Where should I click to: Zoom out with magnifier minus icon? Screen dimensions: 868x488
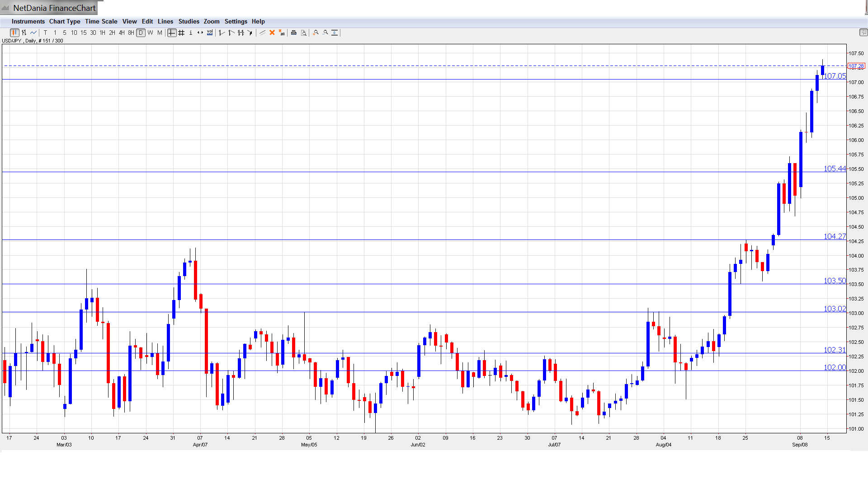click(x=325, y=33)
